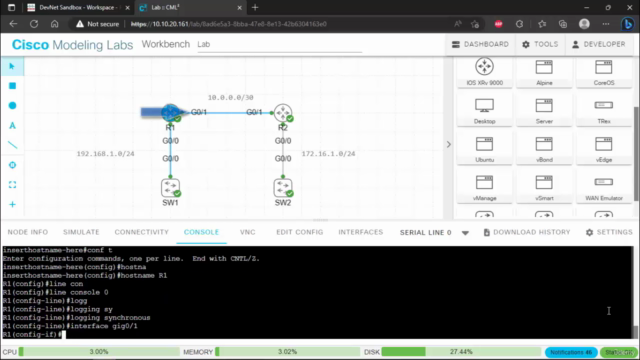Click the center canvas target tool
Image resolution: width=640 pixels, height=360 pixels.
[12, 165]
